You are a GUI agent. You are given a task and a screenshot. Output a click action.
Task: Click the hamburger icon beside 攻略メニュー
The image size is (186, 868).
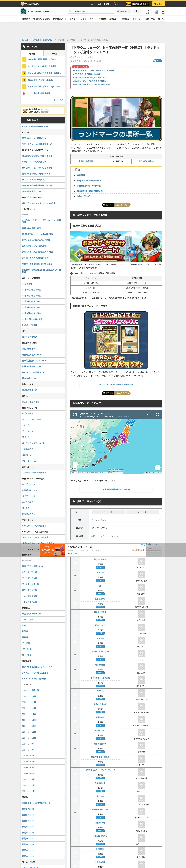pos(24,120)
